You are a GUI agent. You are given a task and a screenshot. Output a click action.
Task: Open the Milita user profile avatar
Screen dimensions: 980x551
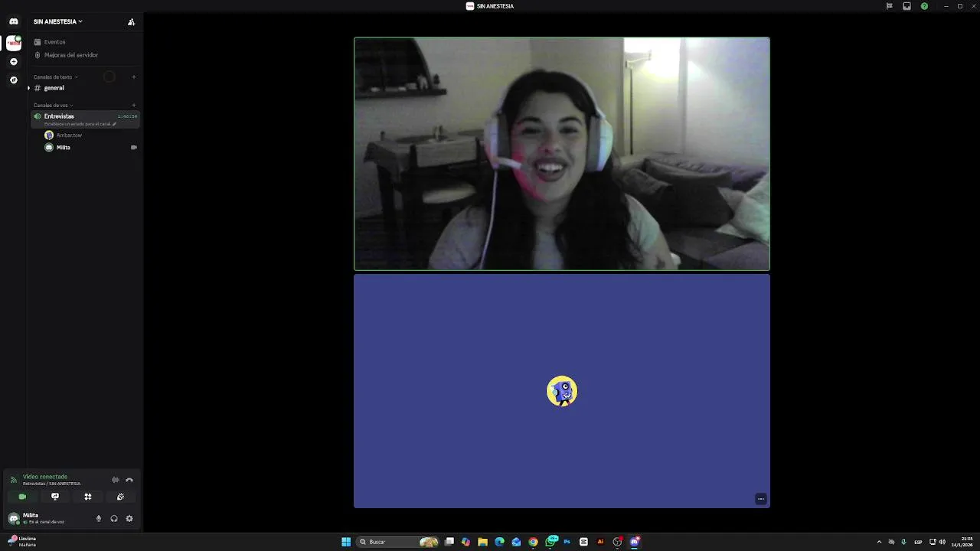pyautogui.click(x=13, y=518)
